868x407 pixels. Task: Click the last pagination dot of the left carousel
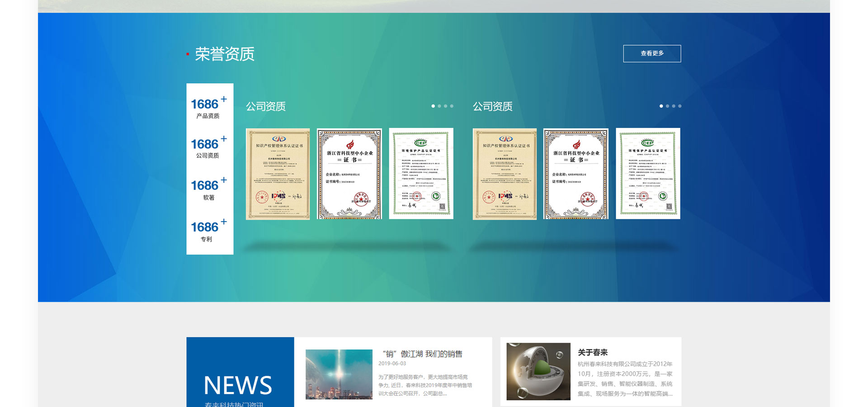(x=452, y=106)
